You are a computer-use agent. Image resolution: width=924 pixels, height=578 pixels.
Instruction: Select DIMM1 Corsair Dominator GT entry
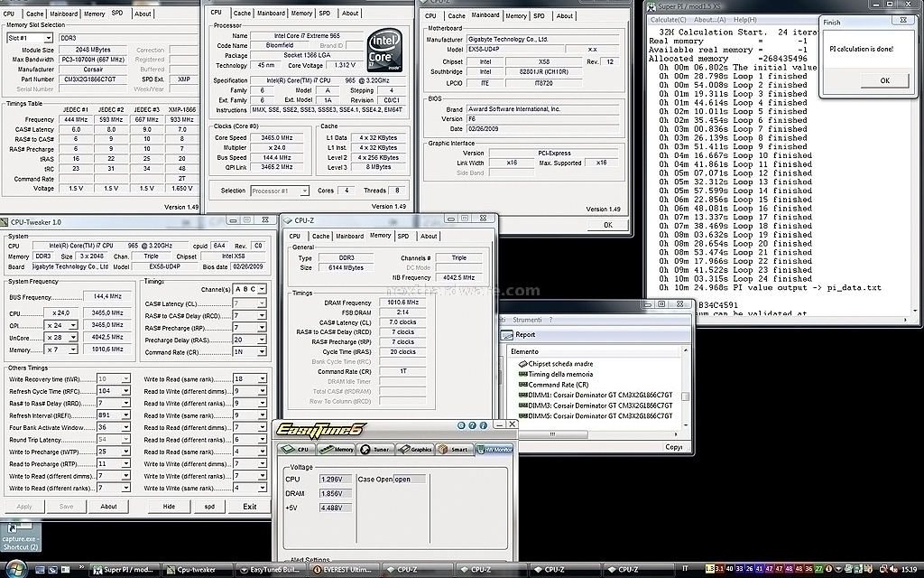tap(596, 395)
